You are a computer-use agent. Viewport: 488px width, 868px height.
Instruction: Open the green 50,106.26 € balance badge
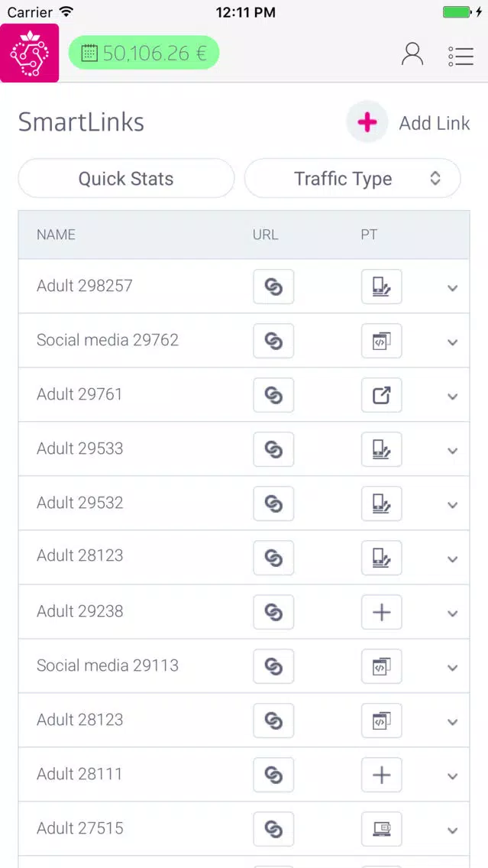144,53
